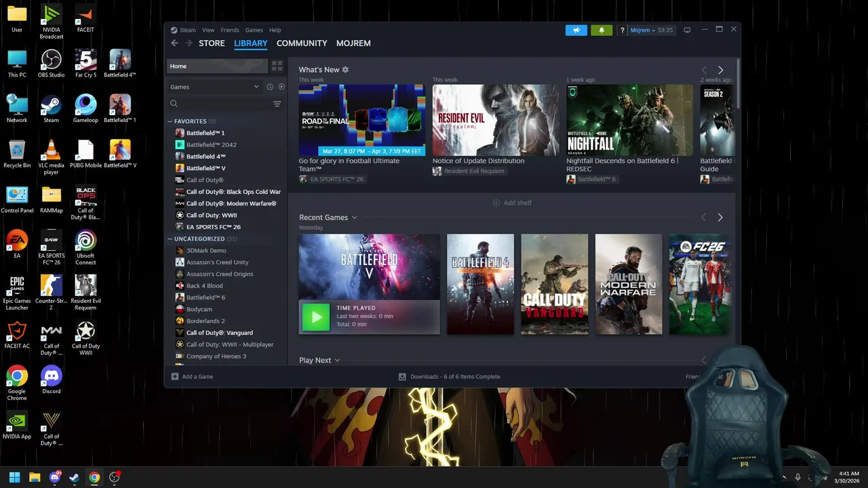Select Borderlands 2 in library list

[205, 321]
